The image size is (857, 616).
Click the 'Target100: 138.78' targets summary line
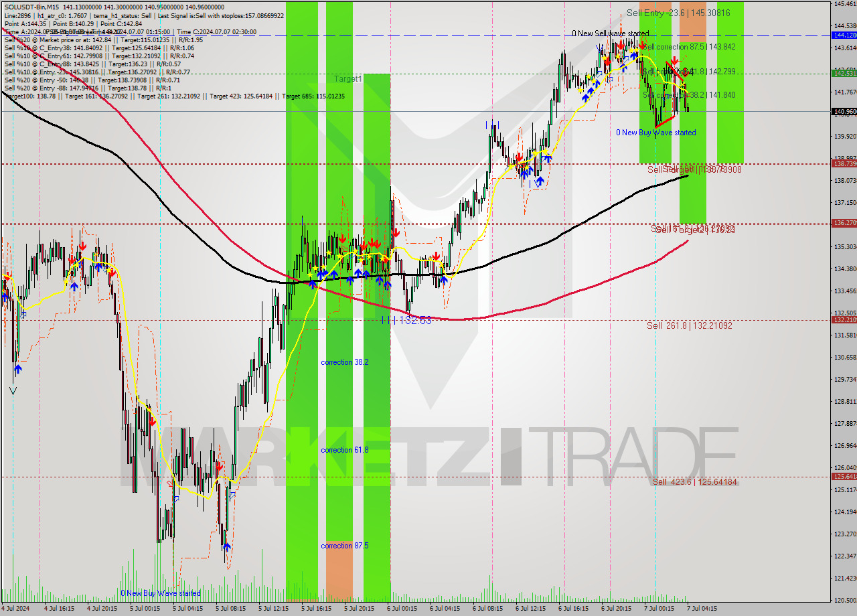[x=174, y=96]
